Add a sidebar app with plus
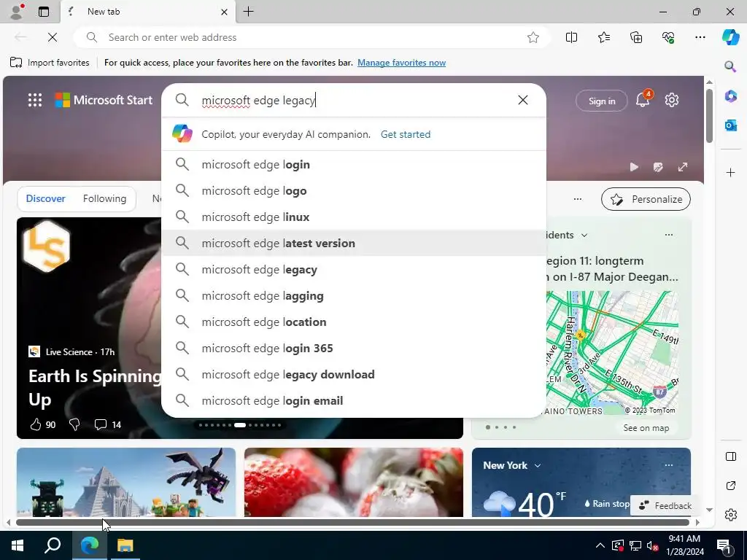 (730, 172)
